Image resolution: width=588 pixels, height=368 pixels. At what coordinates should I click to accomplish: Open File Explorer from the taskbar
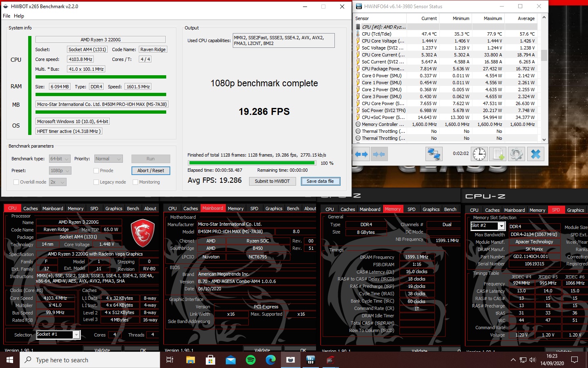pos(190,360)
